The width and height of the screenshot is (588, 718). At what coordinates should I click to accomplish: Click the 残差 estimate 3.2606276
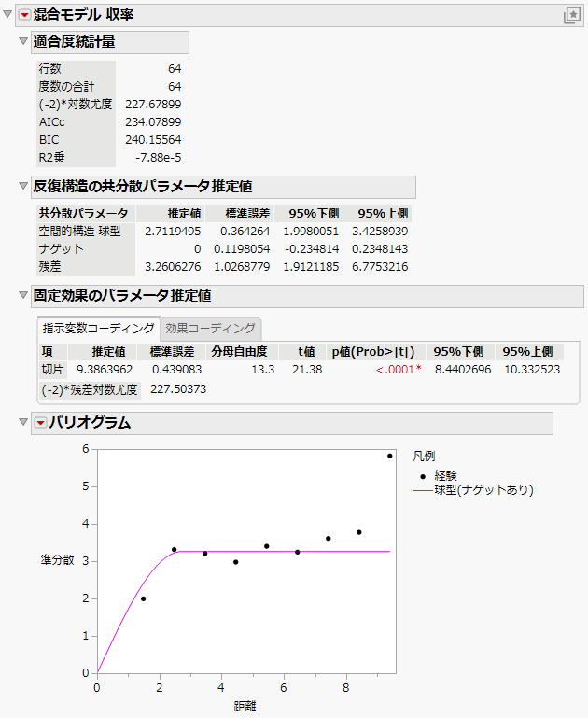tap(173, 267)
